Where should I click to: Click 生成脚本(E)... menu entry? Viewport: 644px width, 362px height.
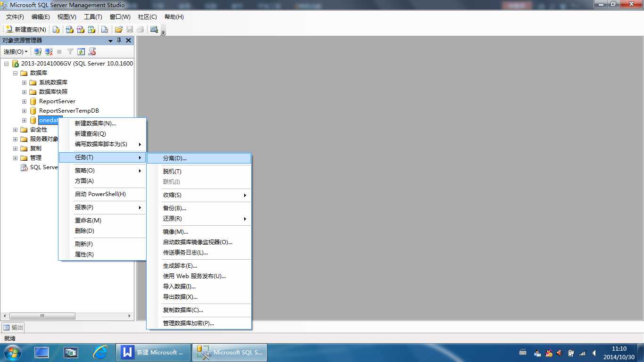point(199,266)
